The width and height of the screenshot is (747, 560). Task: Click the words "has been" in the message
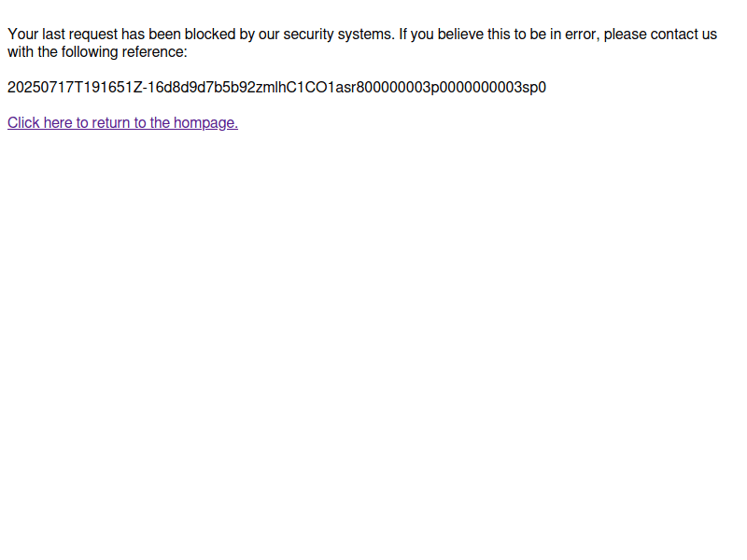click(x=151, y=35)
